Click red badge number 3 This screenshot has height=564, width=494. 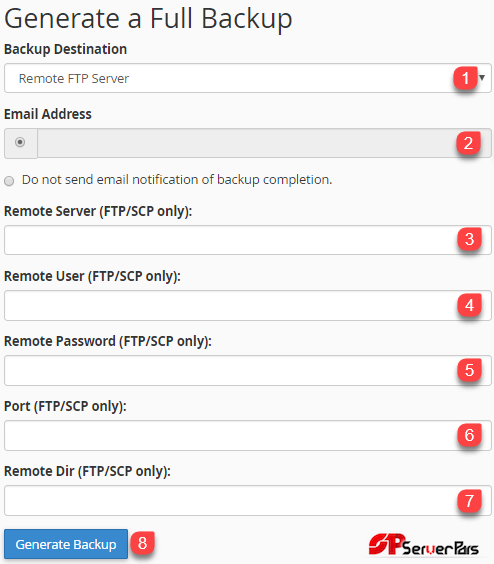tap(469, 239)
